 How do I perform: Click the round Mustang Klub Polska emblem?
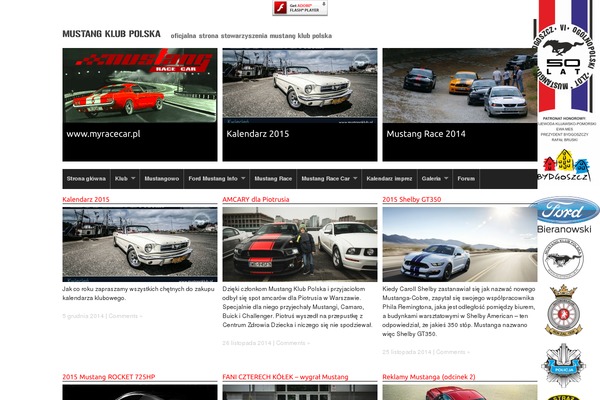click(563, 258)
